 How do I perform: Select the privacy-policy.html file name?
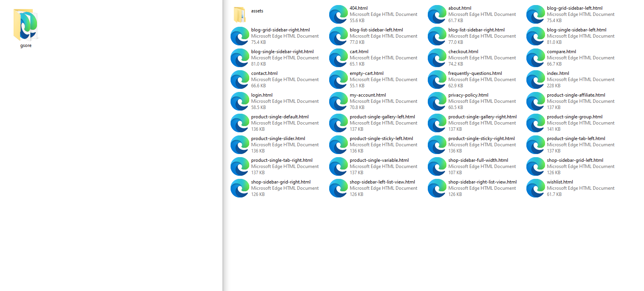[468, 95]
